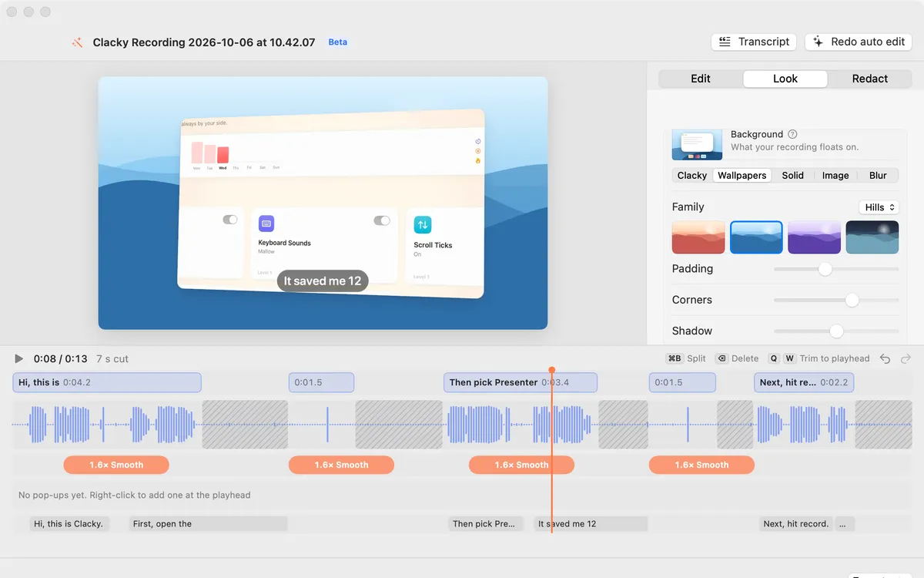Click the undo arrow icon
Screen dimensions: 924x578
(x=885, y=358)
